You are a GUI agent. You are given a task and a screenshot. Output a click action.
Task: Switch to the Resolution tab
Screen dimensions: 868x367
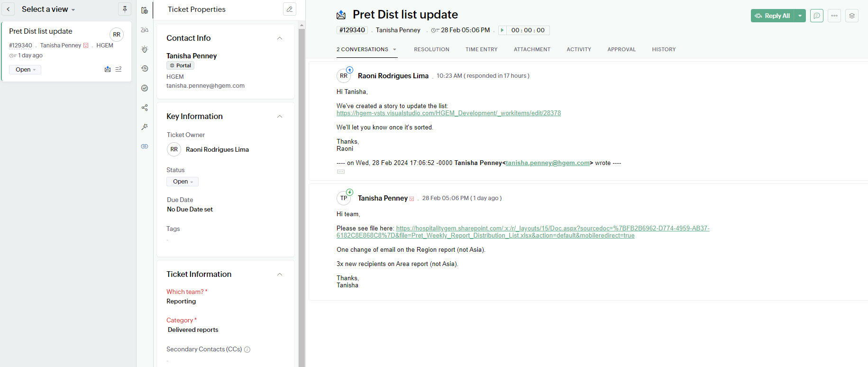pos(431,49)
